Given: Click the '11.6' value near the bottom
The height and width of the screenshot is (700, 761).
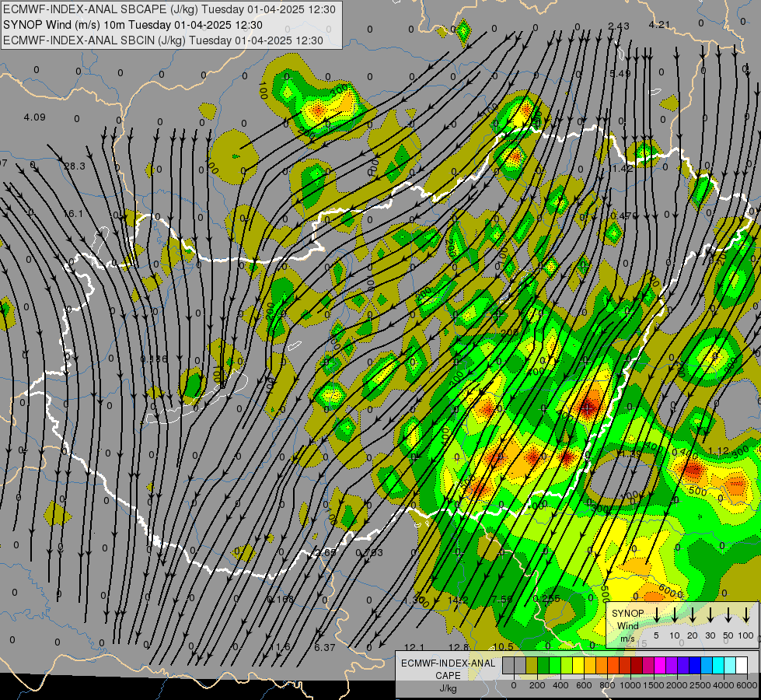Looking at the screenshot, I should tap(280, 647).
